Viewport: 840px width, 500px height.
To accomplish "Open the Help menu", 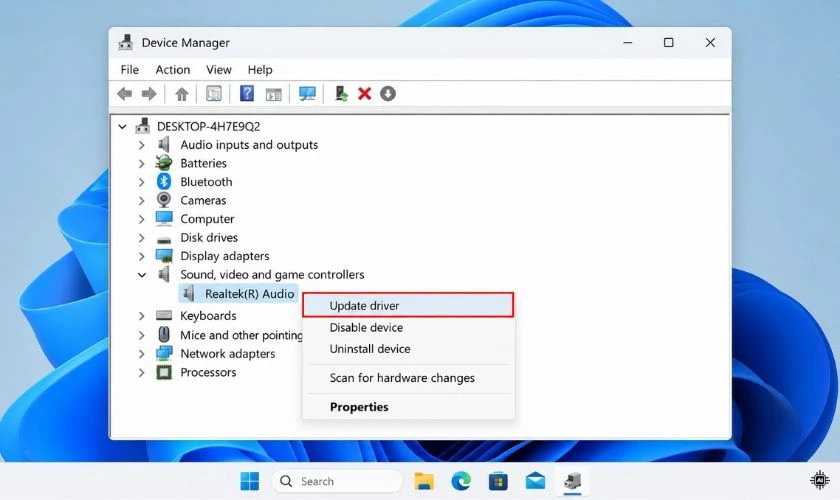I will (x=260, y=70).
